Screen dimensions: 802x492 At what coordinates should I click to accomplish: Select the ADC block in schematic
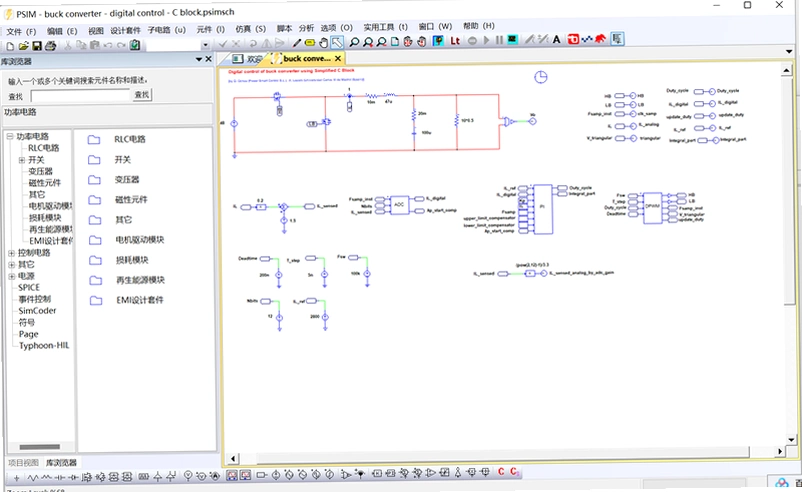click(x=399, y=205)
